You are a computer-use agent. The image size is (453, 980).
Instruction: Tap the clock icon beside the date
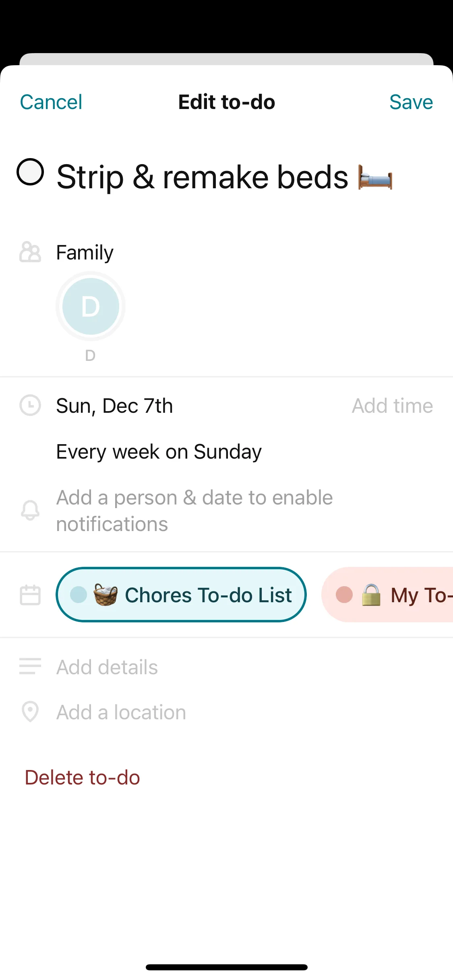[30, 406]
